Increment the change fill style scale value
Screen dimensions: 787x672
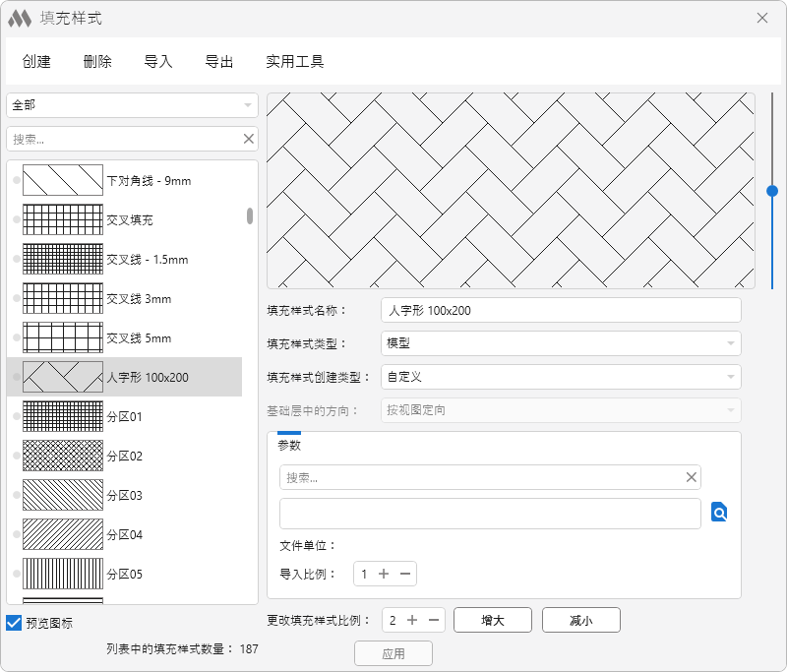click(x=412, y=620)
